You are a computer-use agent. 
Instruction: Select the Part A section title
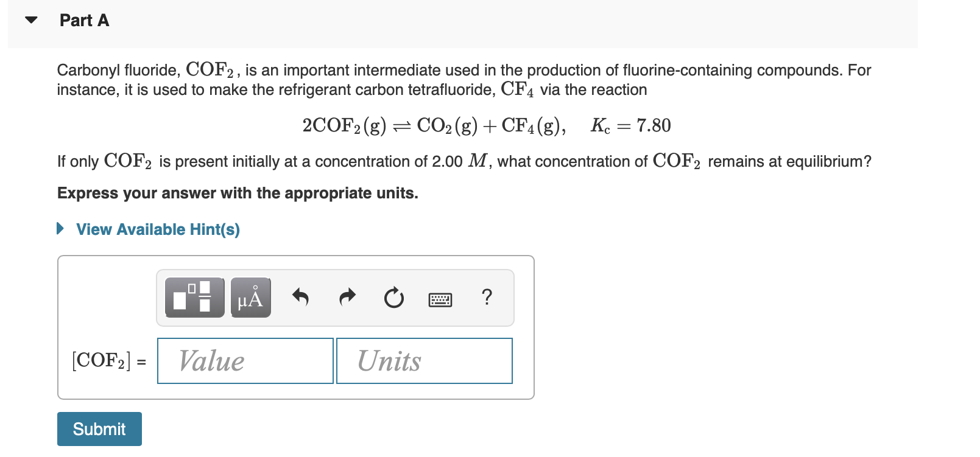[x=83, y=20]
